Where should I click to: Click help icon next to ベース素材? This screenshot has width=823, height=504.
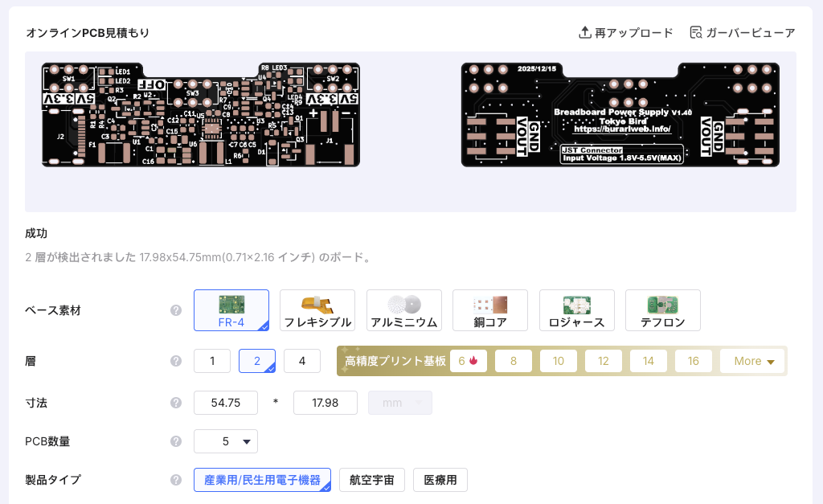(176, 310)
